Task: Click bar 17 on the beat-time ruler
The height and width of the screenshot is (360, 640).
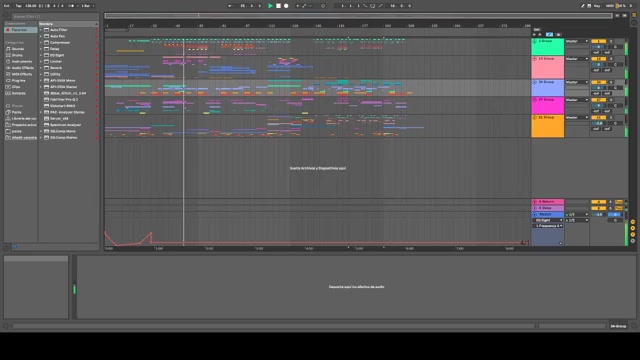Action: point(131,26)
